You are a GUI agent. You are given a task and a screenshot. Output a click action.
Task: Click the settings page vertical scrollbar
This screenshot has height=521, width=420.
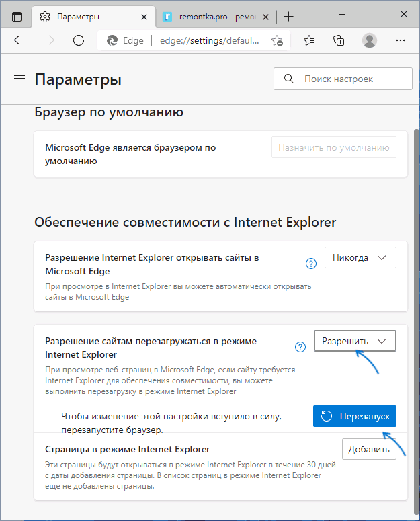point(417,321)
